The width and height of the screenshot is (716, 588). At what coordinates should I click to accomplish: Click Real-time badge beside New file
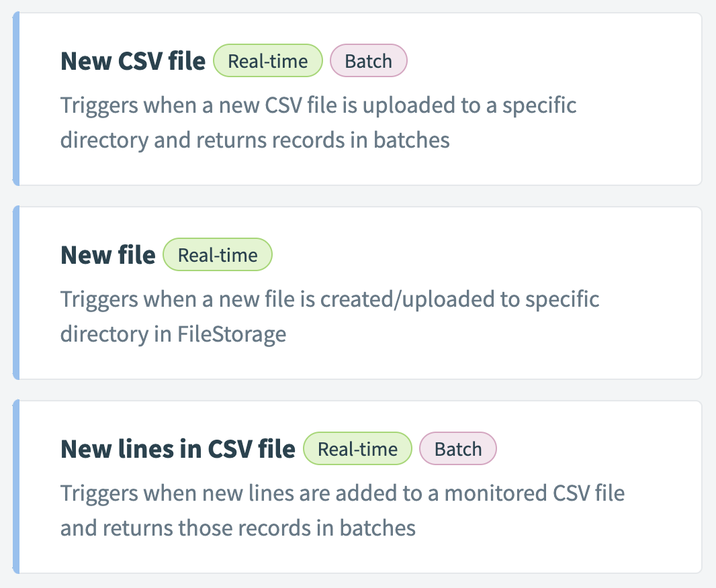point(218,255)
